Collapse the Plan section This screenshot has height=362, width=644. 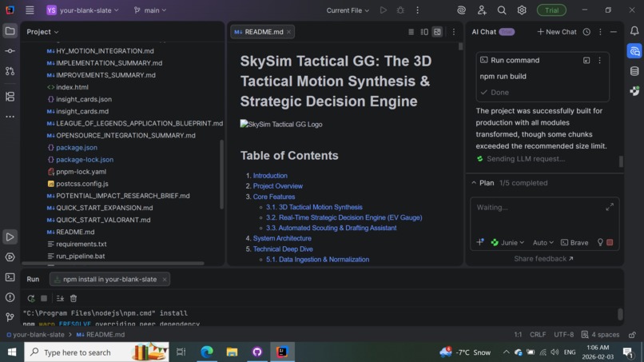(474, 183)
